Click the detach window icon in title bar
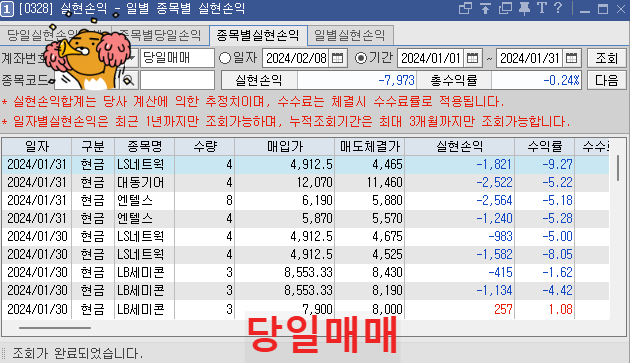The height and width of the screenshot is (363, 630). pyautogui.click(x=465, y=8)
